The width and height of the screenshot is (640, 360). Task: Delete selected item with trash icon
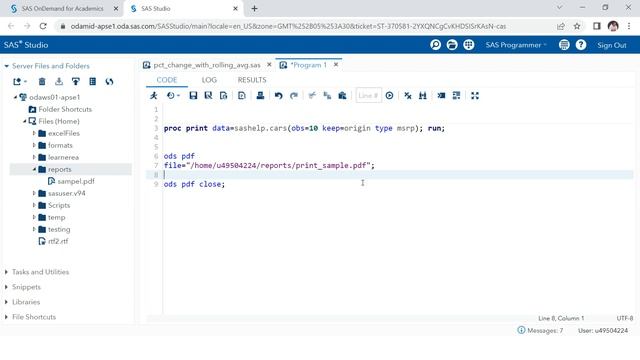tap(42, 82)
